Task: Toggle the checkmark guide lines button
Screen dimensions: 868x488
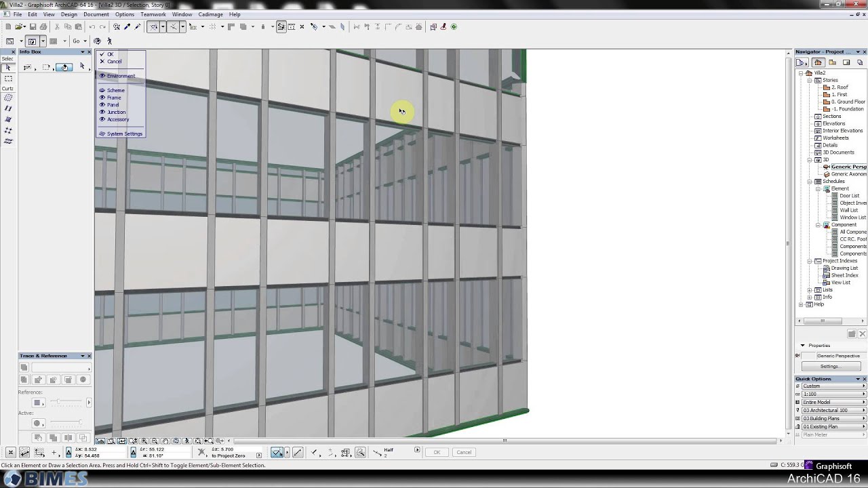Action: click(277, 452)
